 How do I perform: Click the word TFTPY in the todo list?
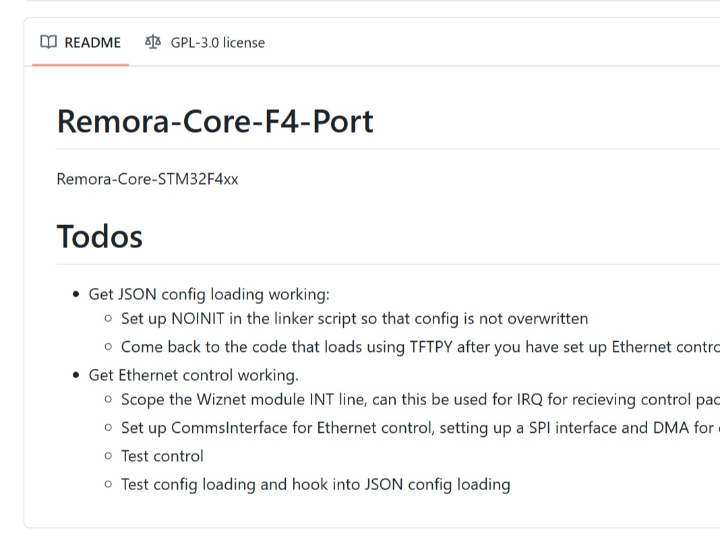click(x=431, y=347)
